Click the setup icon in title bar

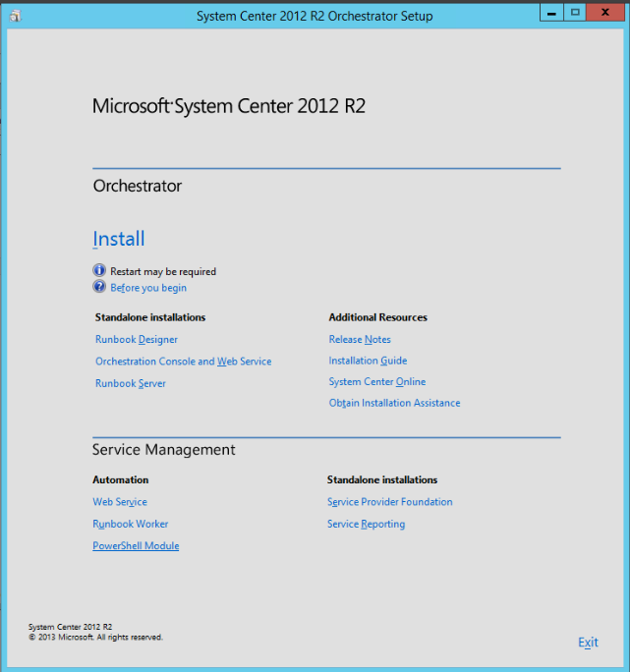pos(13,14)
